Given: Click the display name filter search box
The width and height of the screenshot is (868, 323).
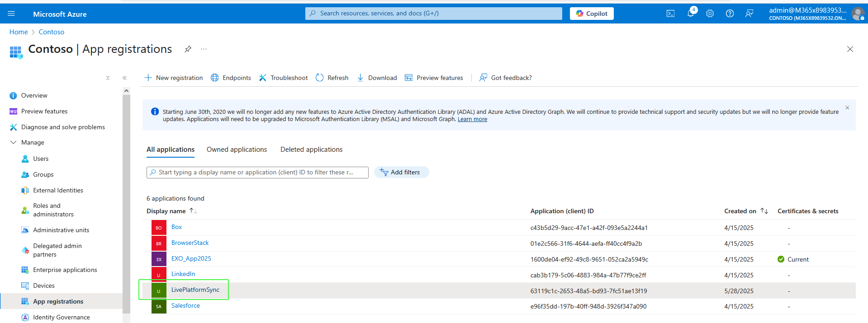Looking at the screenshot, I should pos(257,173).
